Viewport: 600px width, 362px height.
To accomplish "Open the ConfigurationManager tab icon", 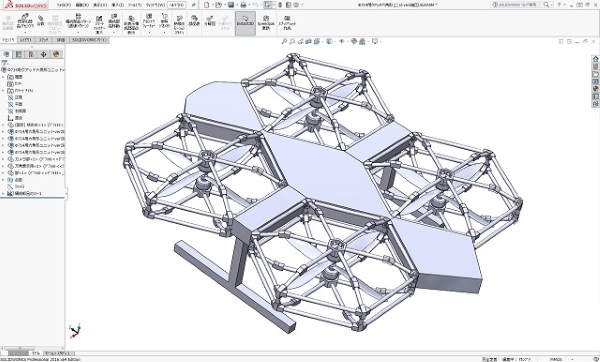I will (x=31, y=54).
